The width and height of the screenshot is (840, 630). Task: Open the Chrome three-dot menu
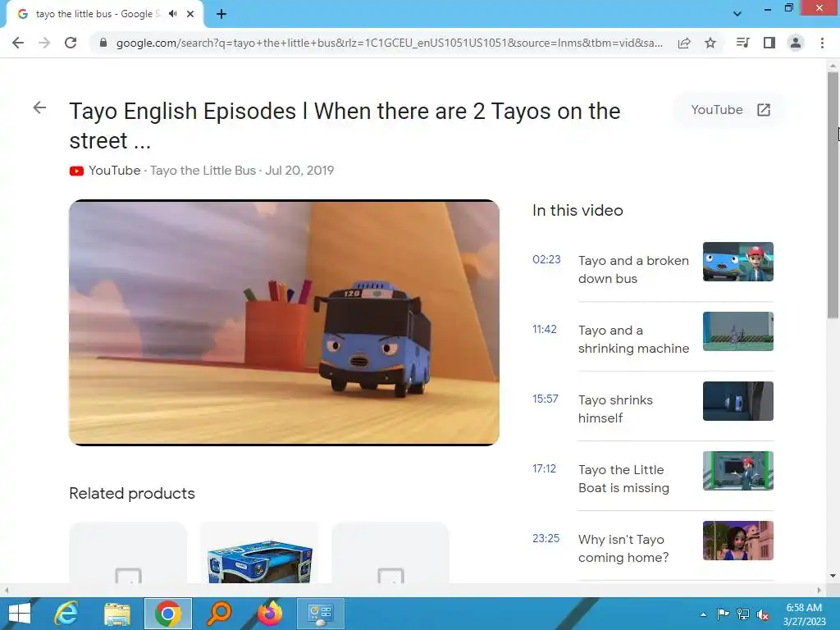pos(822,43)
